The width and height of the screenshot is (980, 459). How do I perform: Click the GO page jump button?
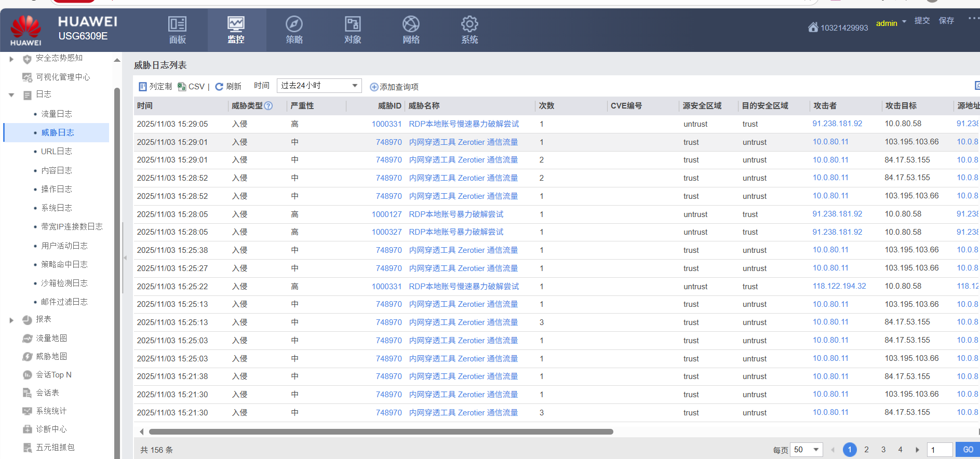(x=968, y=450)
